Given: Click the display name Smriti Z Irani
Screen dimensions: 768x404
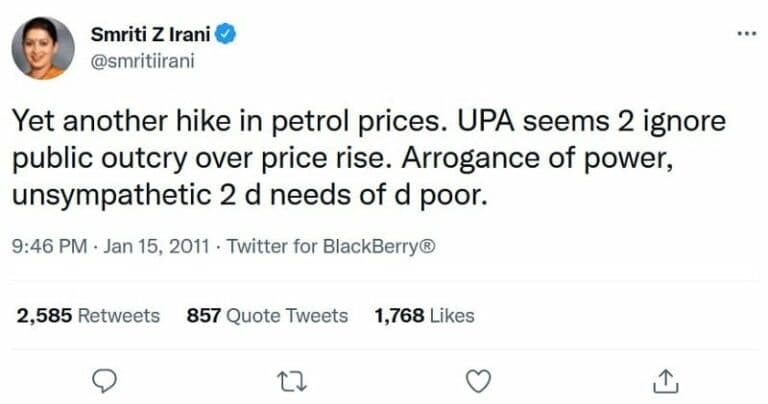Looking at the screenshot, I should [x=150, y=35].
